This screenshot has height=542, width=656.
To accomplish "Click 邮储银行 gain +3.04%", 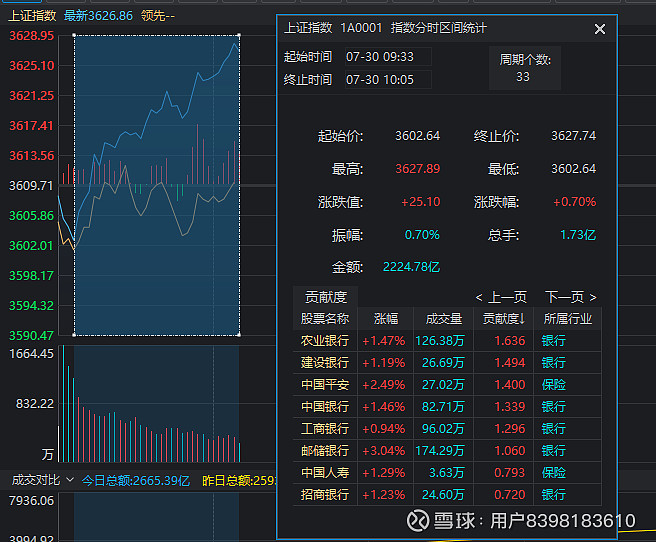I will [384, 451].
